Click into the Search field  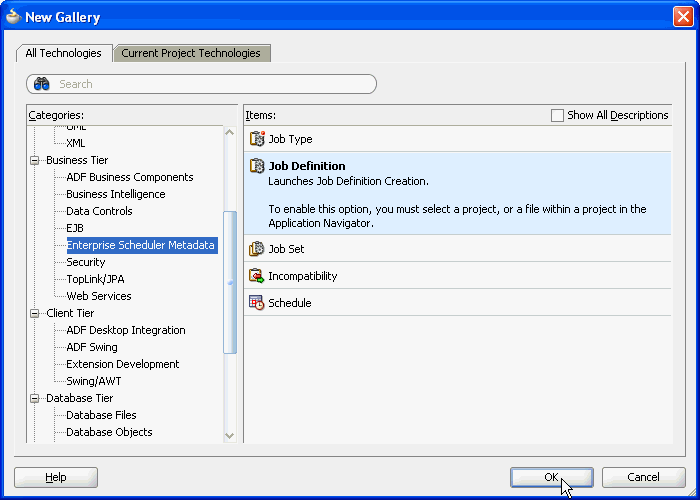201,84
